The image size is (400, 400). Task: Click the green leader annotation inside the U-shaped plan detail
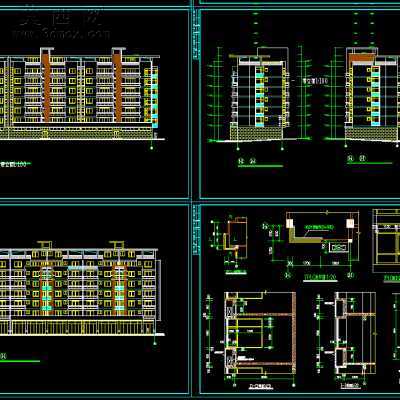click(319, 227)
